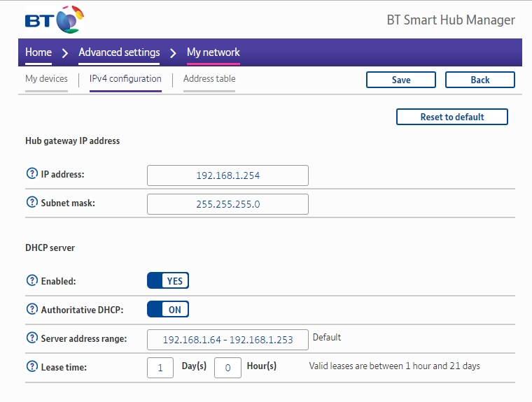Screen dimensions: 532x402
Task: Click help icon for Server address range
Action: [31, 338]
